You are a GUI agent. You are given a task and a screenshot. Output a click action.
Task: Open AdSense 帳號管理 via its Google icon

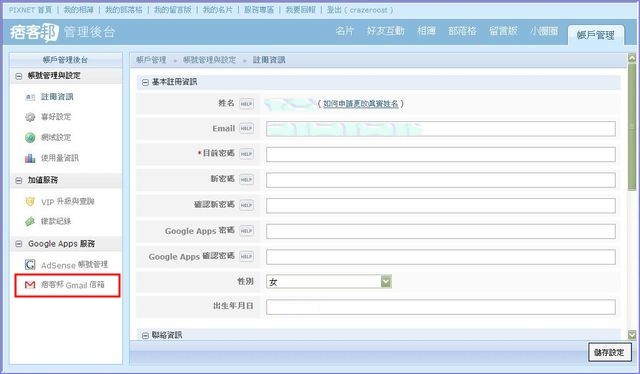(x=30, y=265)
